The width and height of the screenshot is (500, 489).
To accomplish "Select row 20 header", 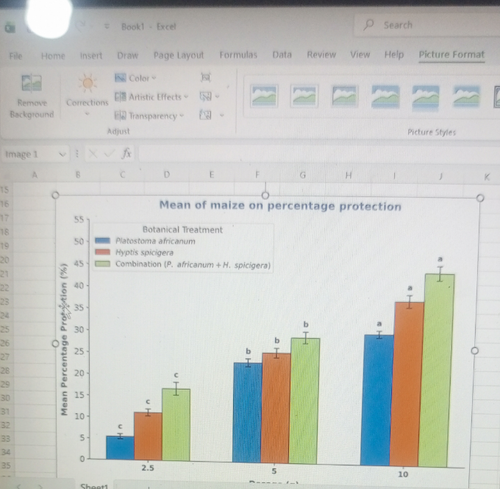I will click(x=5, y=260).
